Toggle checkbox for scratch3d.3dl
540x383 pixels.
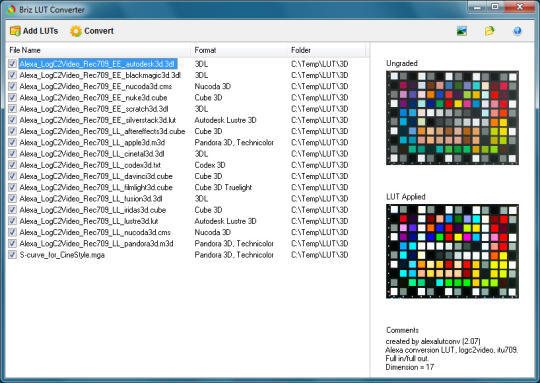click(12, 108)
